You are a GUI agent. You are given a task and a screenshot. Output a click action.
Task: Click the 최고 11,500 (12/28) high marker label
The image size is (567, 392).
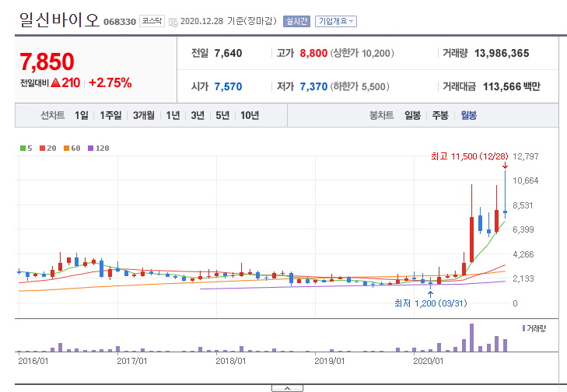[469, 156]
